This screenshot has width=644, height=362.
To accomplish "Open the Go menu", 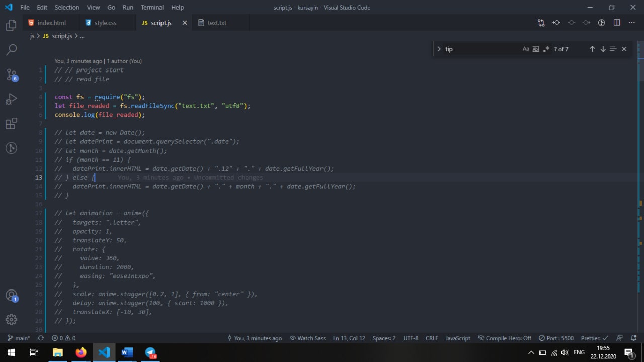I will (111, 7).
